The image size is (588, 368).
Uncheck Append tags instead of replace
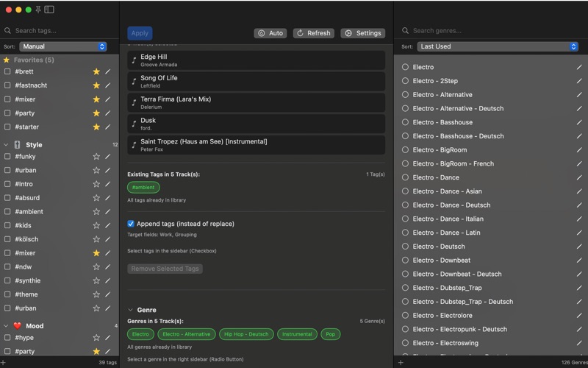coord(131,224)
